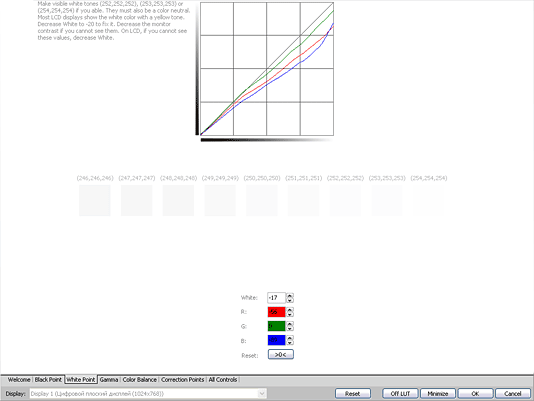Increase the G value with up arrow

[x=289, y=324]
